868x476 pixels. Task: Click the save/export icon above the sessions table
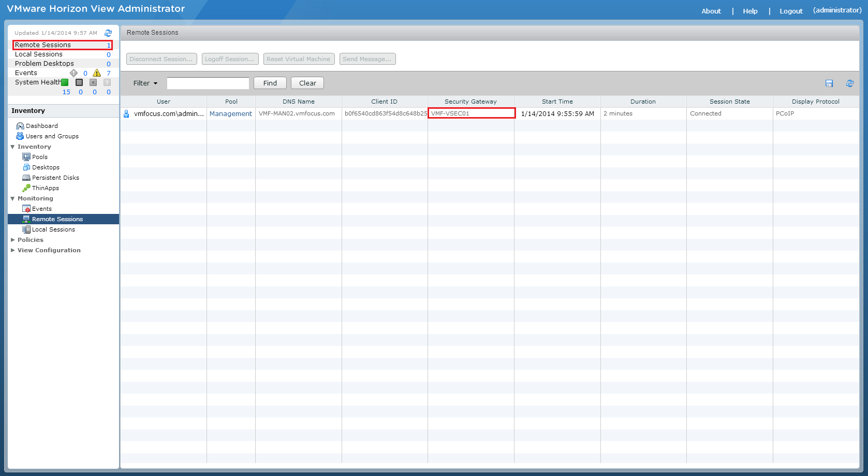pyautogui.click(x=829, y=83)
